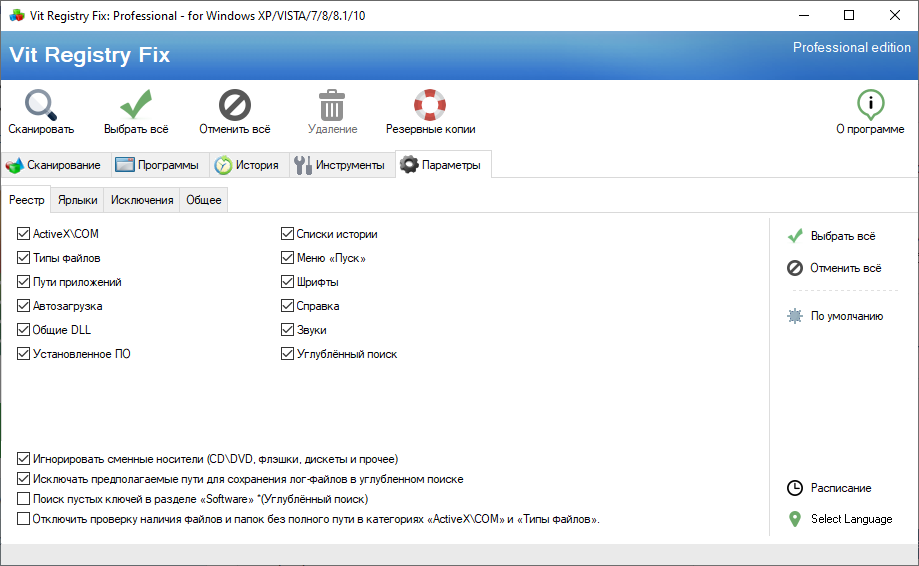This screenshot has width=919, height=566.
Task: Toggle Исключать предполагаемые пути лог-файлов checkbox
Action: [23, 479]
